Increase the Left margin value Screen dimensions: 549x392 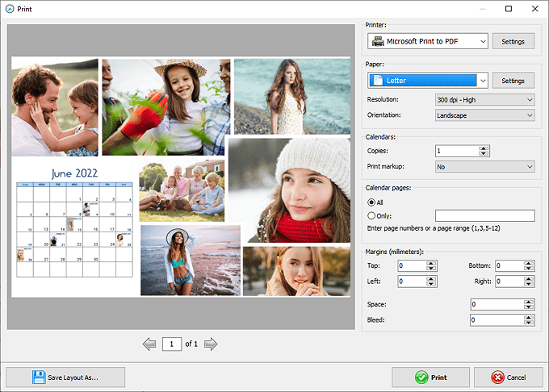click(x=431, y=279)
